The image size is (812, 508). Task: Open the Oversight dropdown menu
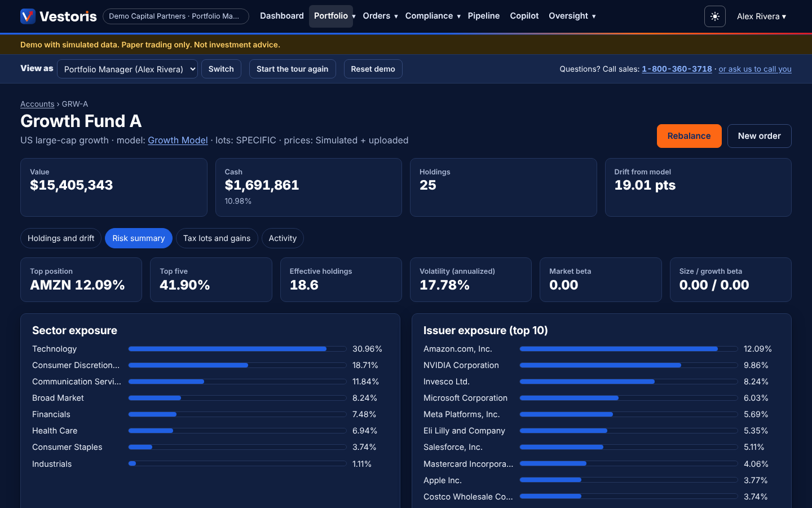[572, 16]
